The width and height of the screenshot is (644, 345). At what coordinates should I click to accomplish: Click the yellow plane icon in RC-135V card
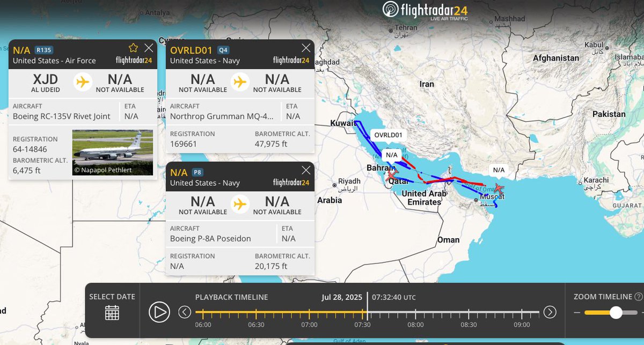pyautogui.click(x=82, y=82)
